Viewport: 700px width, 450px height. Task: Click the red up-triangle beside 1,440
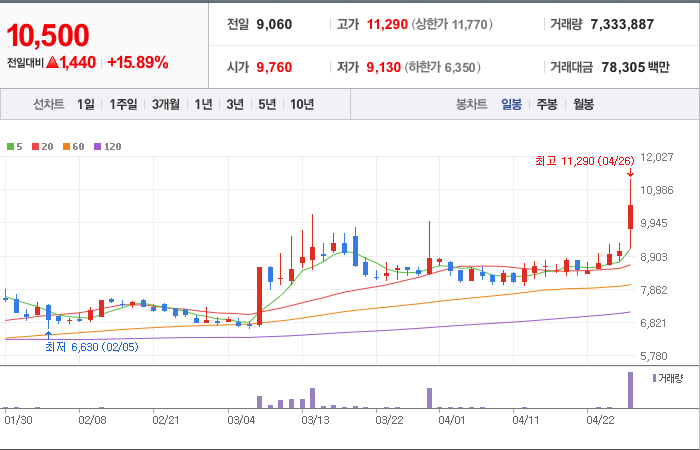pyautogui.click(x=52, y=62)
